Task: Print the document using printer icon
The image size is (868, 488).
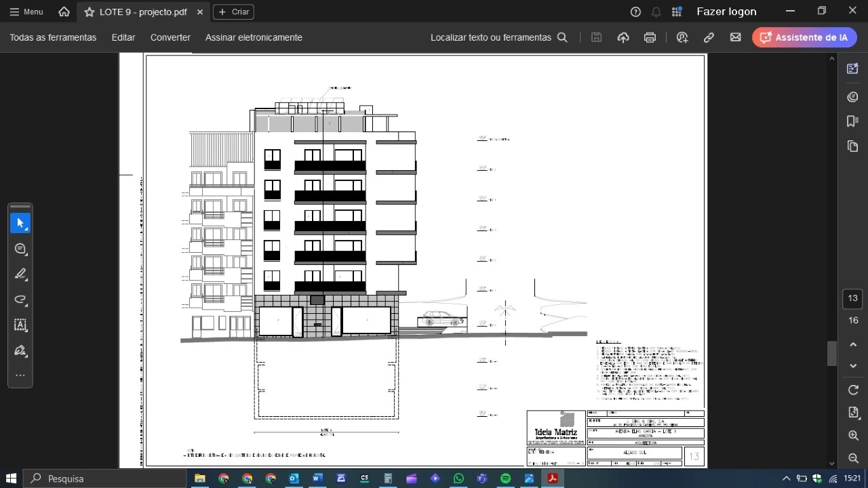Action: click(x=650, y=38)
